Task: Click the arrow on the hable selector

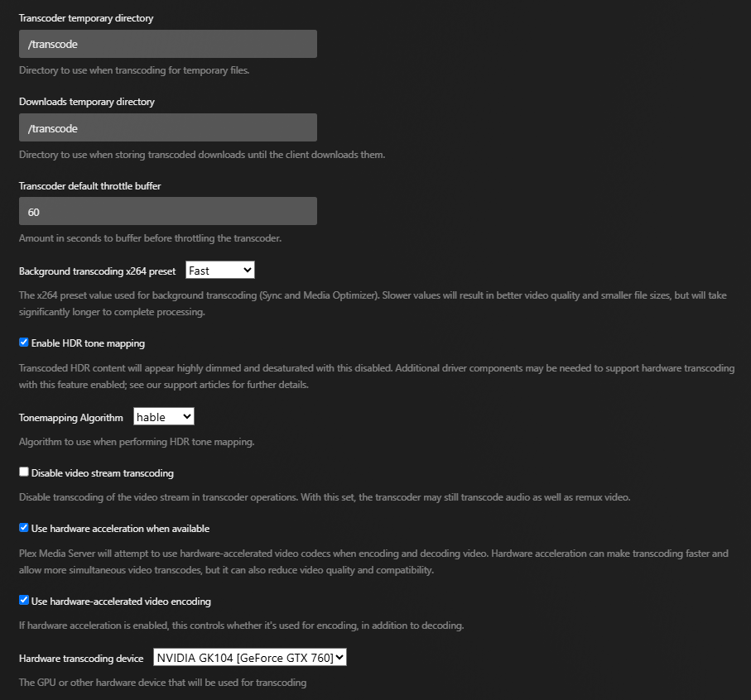Action: click(x=187, y=417)
